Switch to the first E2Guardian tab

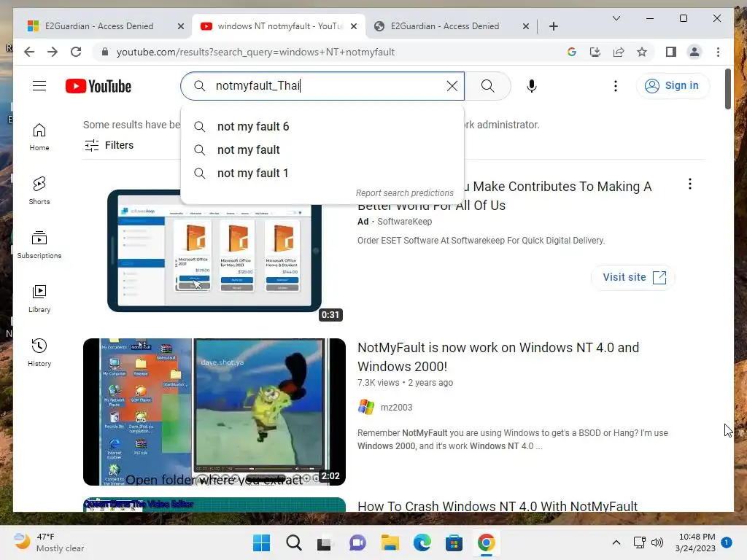tap(99, 26)
